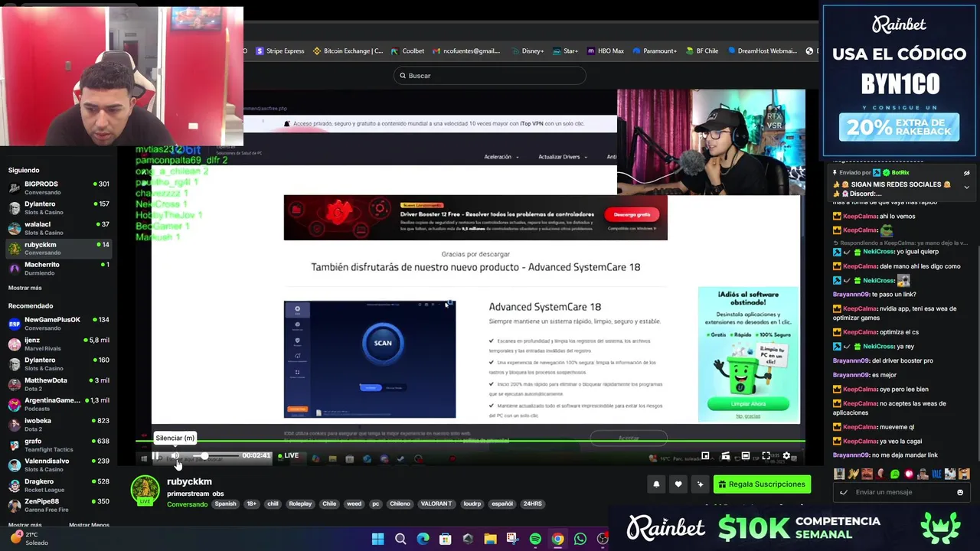
Task: Open WhatsApp from the taskbar
Action: pyautogui.click(x=580, y=539)
